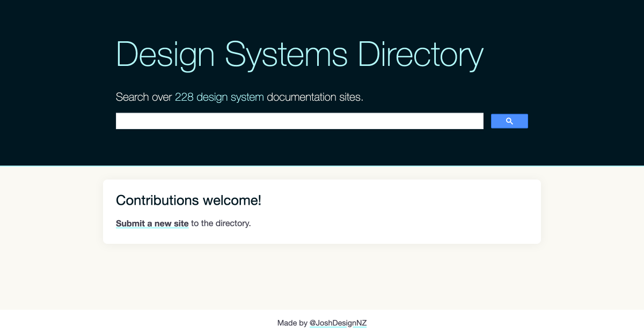Click the Design Systems Directory heading
This screenshot has height=336, width=644.
[299, 55]
